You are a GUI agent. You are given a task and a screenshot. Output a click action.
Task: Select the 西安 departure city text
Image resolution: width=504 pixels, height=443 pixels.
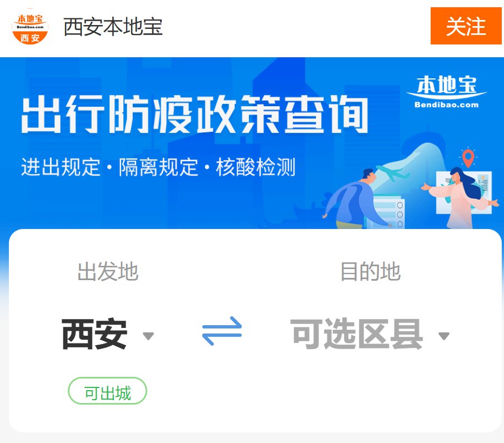(94, 334)
